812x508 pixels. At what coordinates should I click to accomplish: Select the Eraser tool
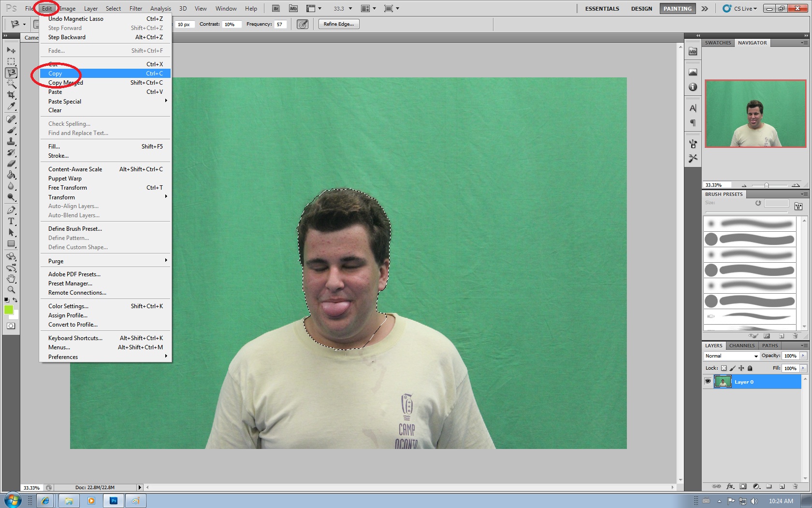point(11,164)
